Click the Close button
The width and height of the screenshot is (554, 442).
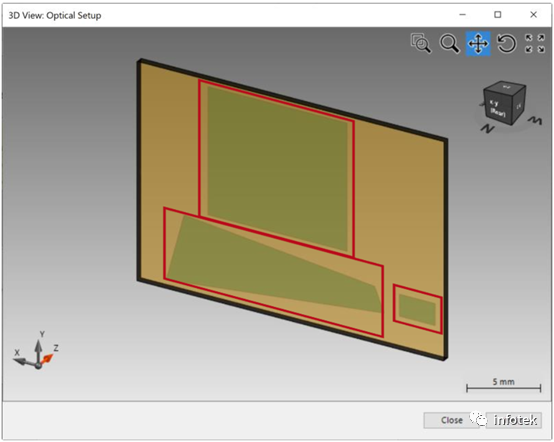coord(452,420)
